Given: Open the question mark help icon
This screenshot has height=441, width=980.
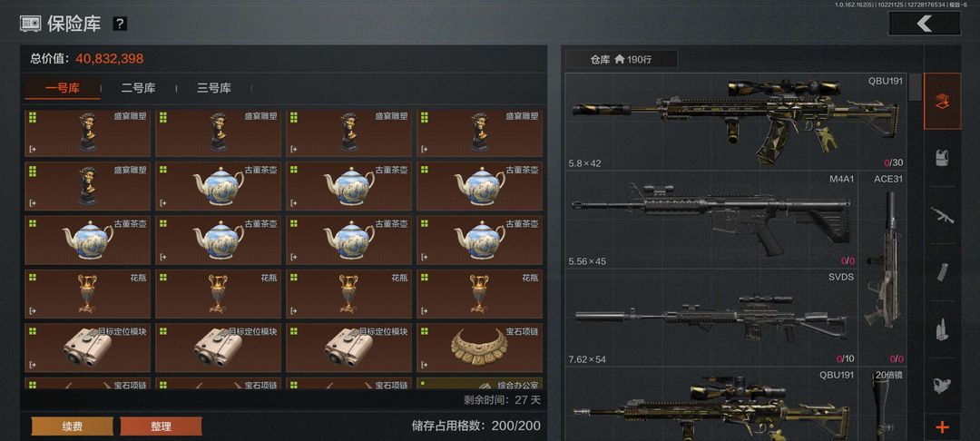Looking at the screenshot, I should pyautogui.click(x=120, y=24).
